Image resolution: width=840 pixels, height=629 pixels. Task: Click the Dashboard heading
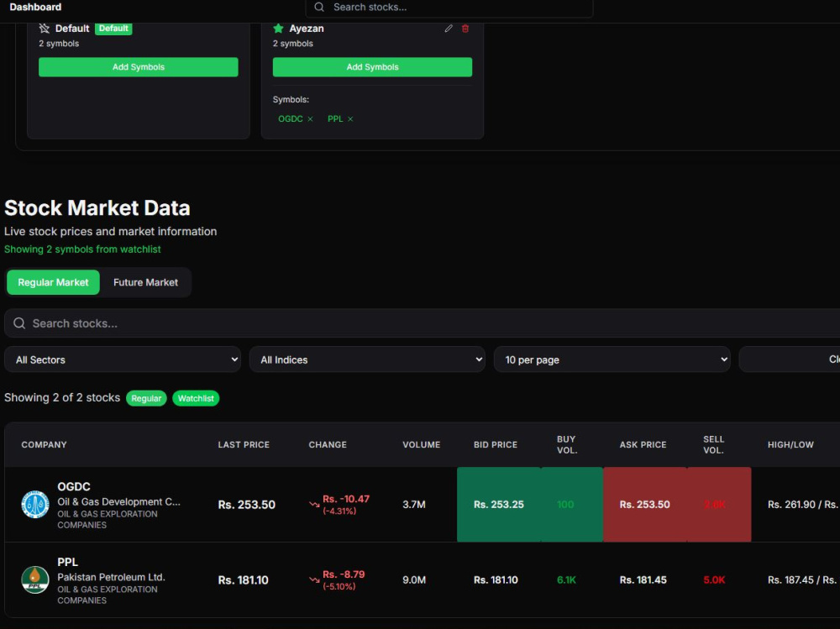(35, 7)
